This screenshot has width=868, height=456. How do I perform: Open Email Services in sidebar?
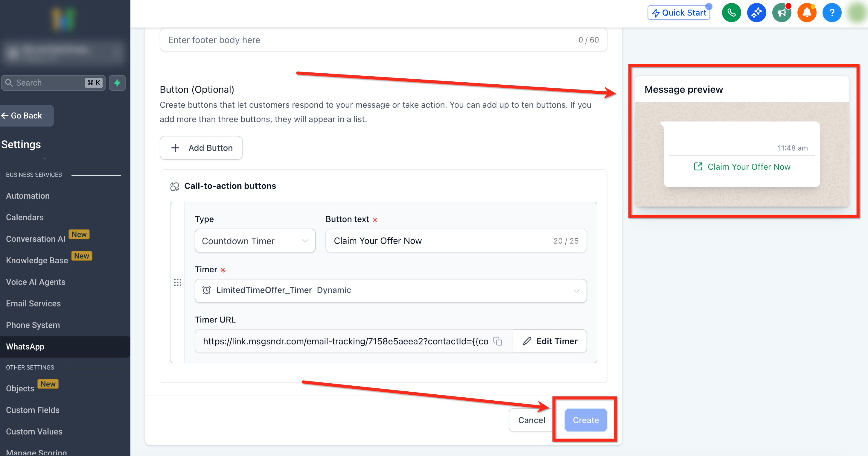(x=33, y=303)
